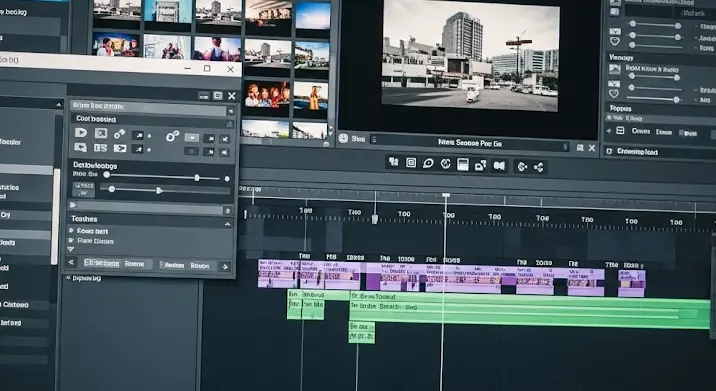Click the shapes export icon in center toolbar
This screenshot has width=716, height=391.
(x=480, y=165)
